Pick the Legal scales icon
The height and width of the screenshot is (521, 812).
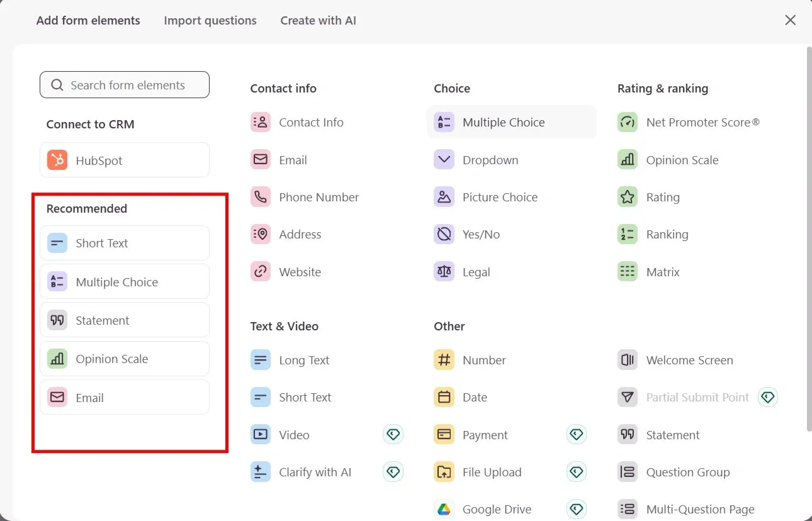click(x=444, y=272)
